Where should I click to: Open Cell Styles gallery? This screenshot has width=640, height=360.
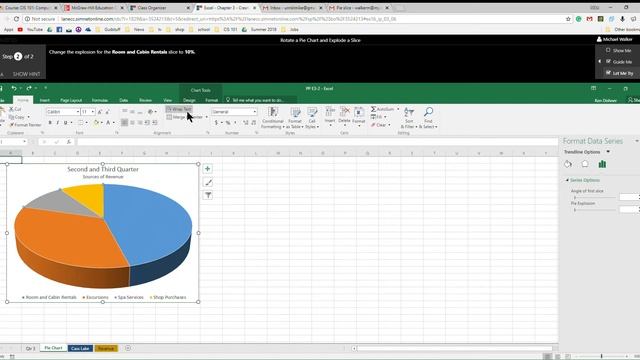(x=312, y=118)
